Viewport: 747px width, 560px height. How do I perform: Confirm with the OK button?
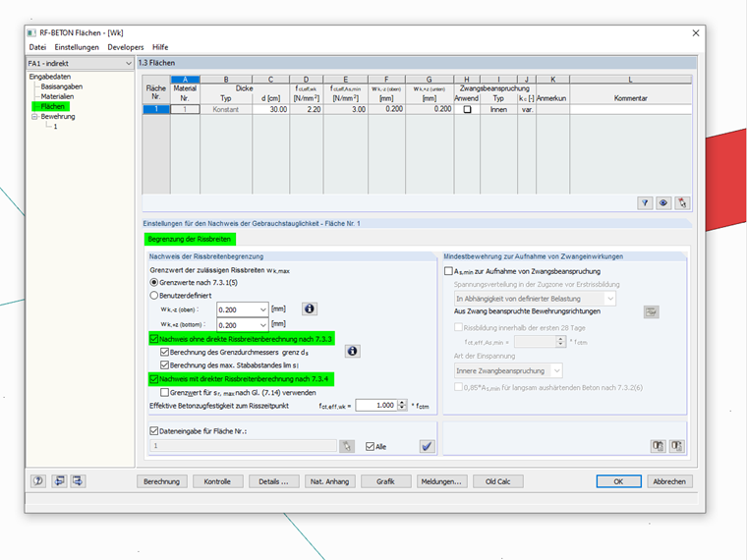point(618,481)
